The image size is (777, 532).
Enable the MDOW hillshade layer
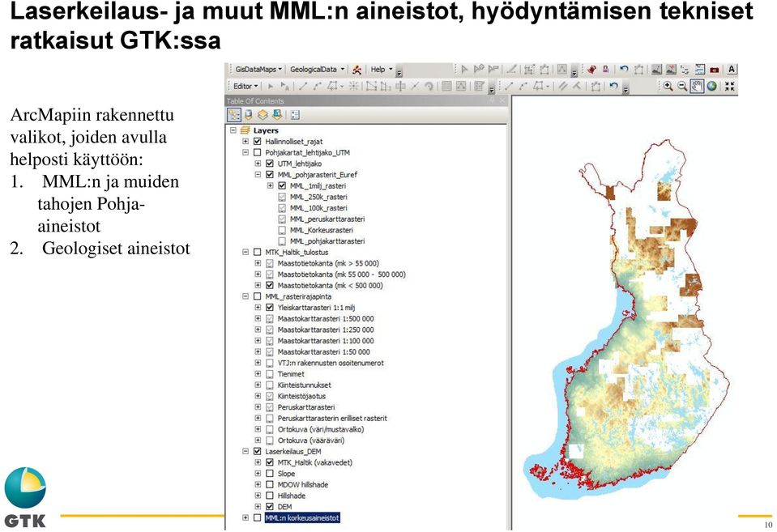270,484
